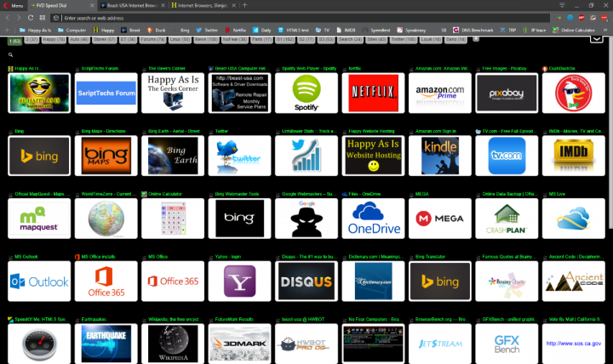Screen dimensions: 613x364
Task: Open a new tab with the tab bar plus button
Action: click(244, 5)
